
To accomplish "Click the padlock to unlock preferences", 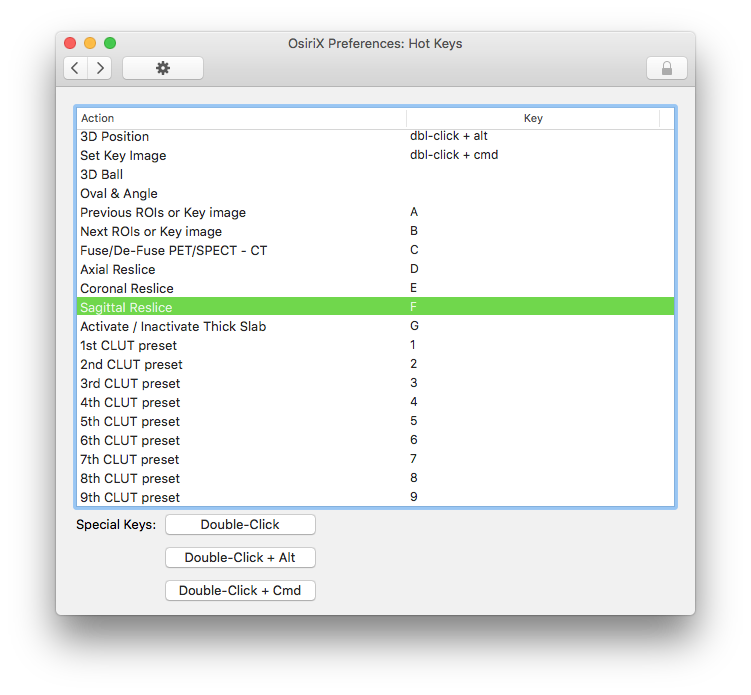I will tap(667, 68).
